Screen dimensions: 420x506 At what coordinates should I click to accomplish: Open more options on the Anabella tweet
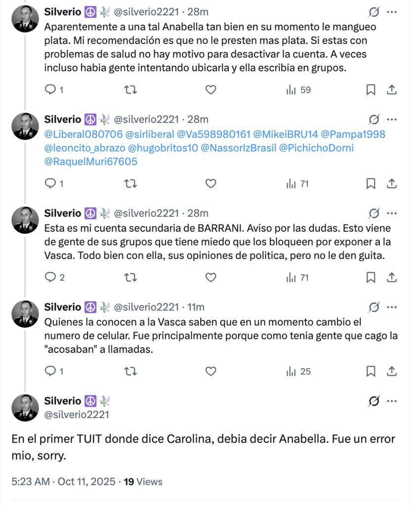pyautogui.click(x=391, y=11)
